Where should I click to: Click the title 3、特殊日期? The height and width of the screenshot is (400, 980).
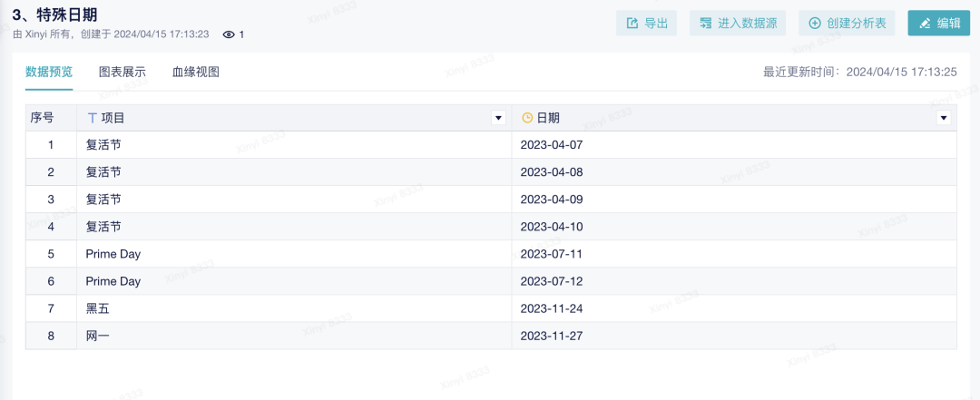(x=54, y=15)
